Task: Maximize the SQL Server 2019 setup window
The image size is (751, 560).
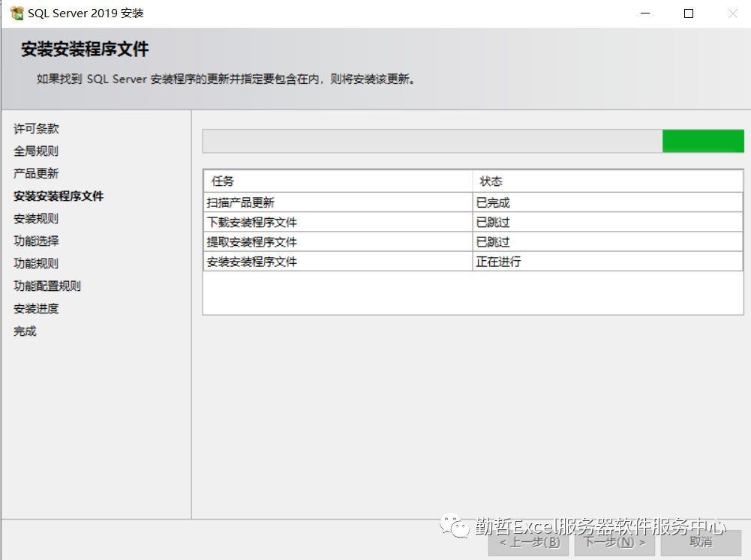Action: (x=689, y=13)
